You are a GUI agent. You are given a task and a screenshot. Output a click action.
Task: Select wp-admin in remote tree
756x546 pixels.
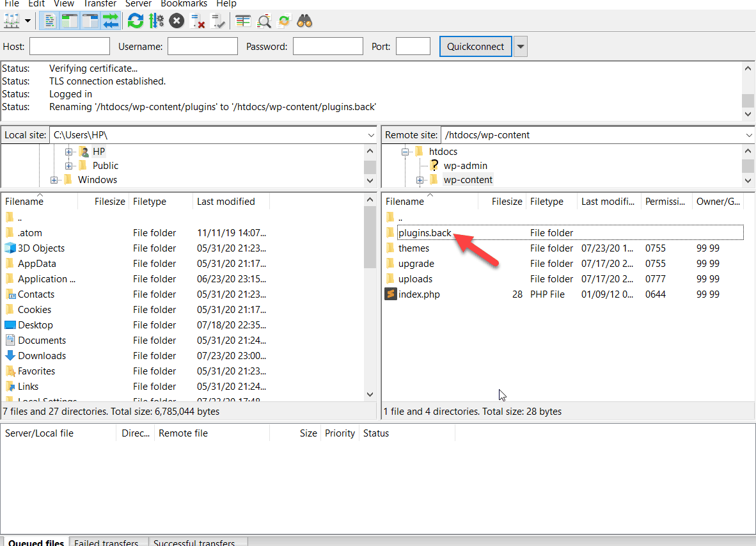[x=465, y=165]
